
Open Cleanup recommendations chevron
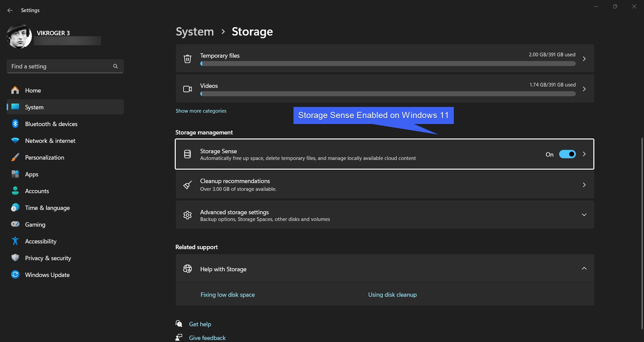(584, 185)
